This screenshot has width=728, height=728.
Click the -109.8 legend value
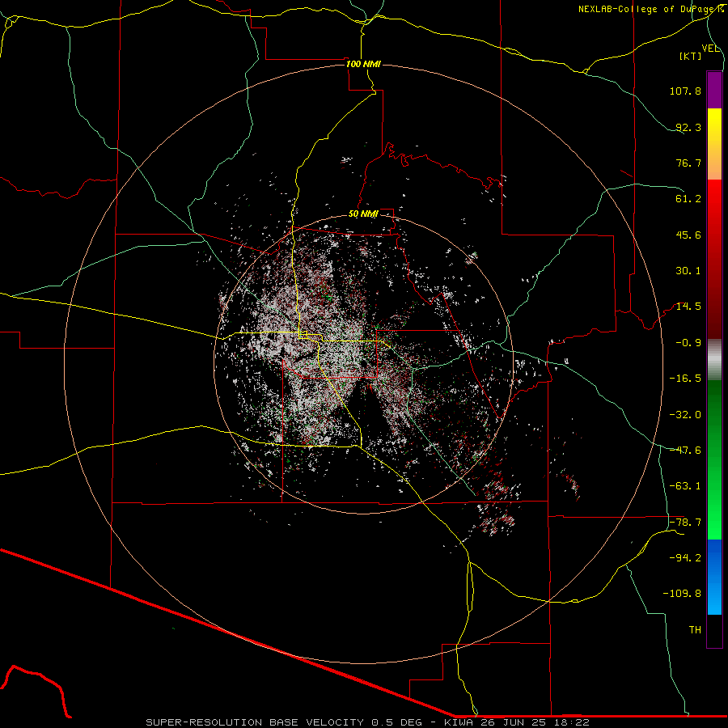point(682,594)
